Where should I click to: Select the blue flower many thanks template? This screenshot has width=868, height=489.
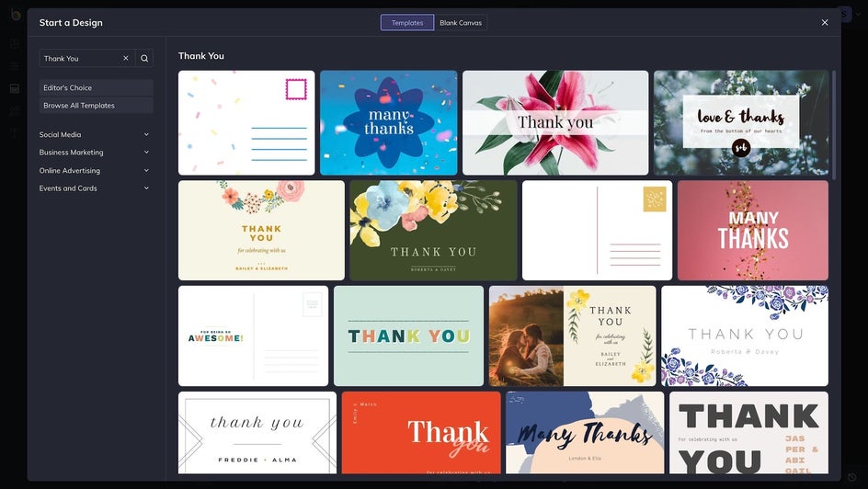(388, 122)
